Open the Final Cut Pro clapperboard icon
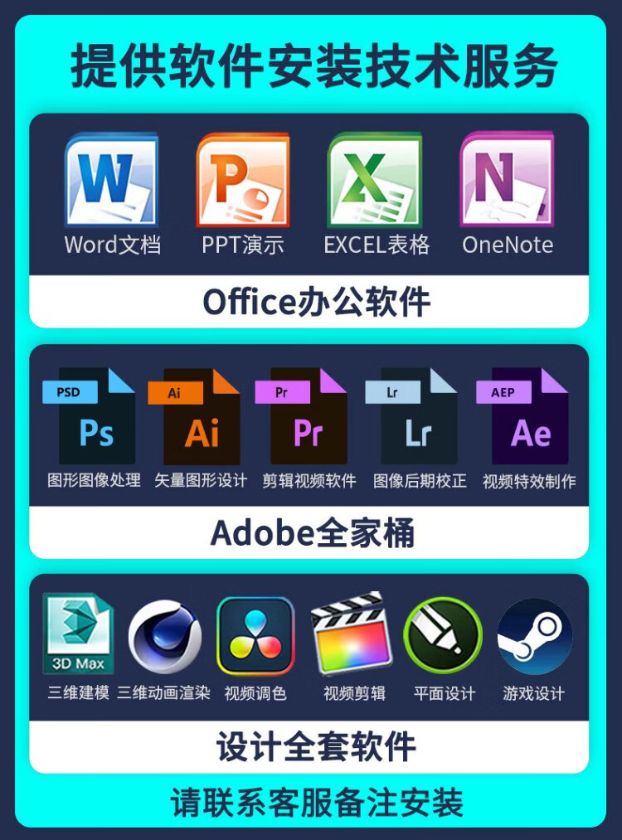The width and height of the screenshot is (622, 840). click(x=352, y=634)
